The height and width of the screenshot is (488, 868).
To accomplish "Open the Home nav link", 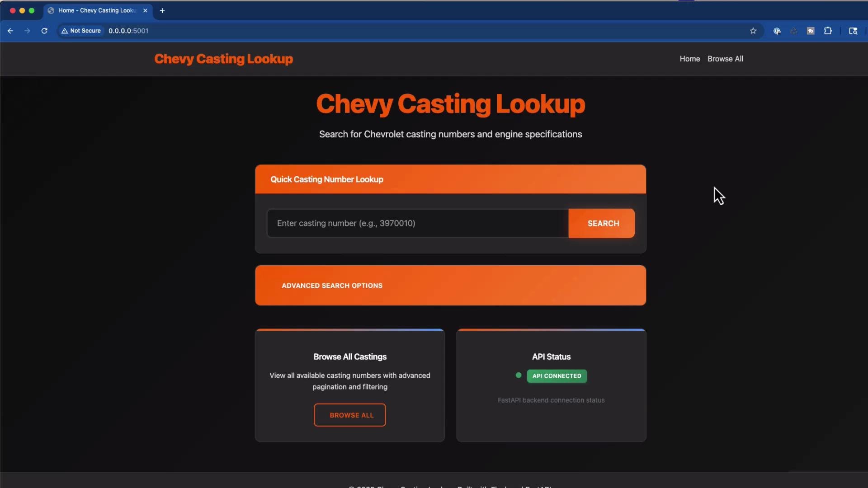I will click(x=689, y=59).
